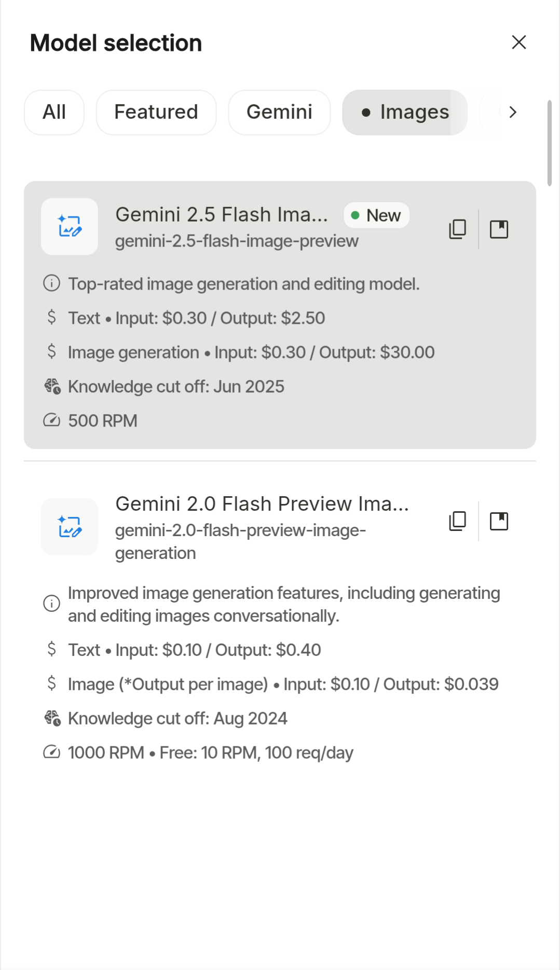Screen dimensions: 560x970
Task: Copy the gemini-2.0-flash-preview-image-generation model ID
Action: (457, 521)
